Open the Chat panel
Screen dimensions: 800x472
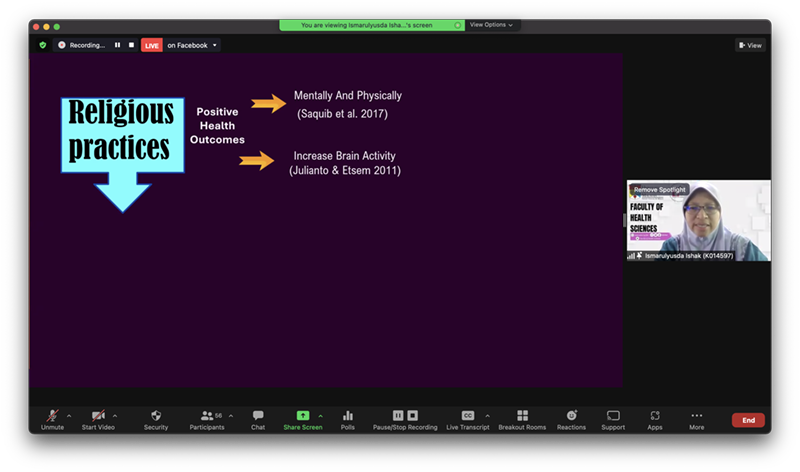pyautogui.click(x=258, y=416)
